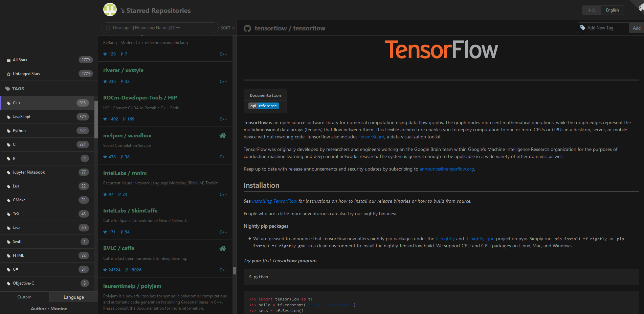Viewport: 644px width, 314px height.
Task: Click the tensorflow / tensorflow repository title
Action: pos(290,28)
